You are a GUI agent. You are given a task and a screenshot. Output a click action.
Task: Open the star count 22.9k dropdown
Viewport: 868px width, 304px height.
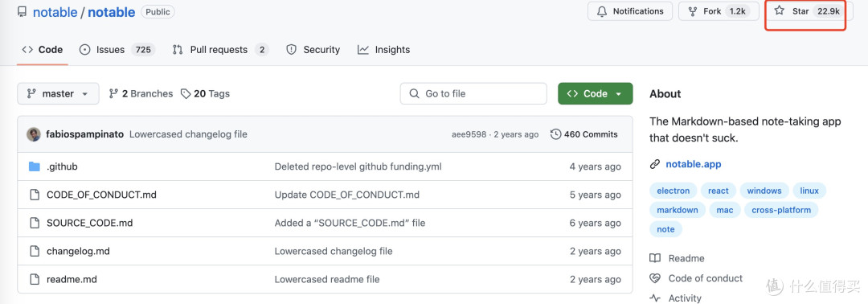pyautogui.click(x=829, y=11)
